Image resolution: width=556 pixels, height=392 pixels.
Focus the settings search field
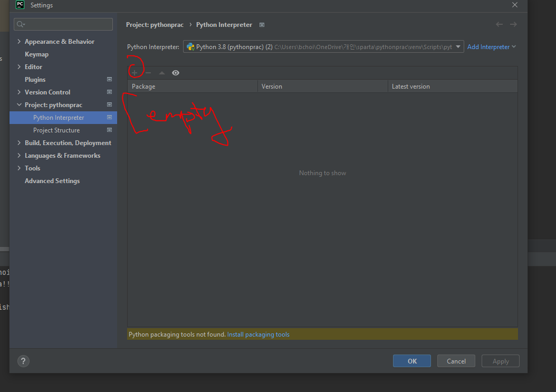point(63,24)
